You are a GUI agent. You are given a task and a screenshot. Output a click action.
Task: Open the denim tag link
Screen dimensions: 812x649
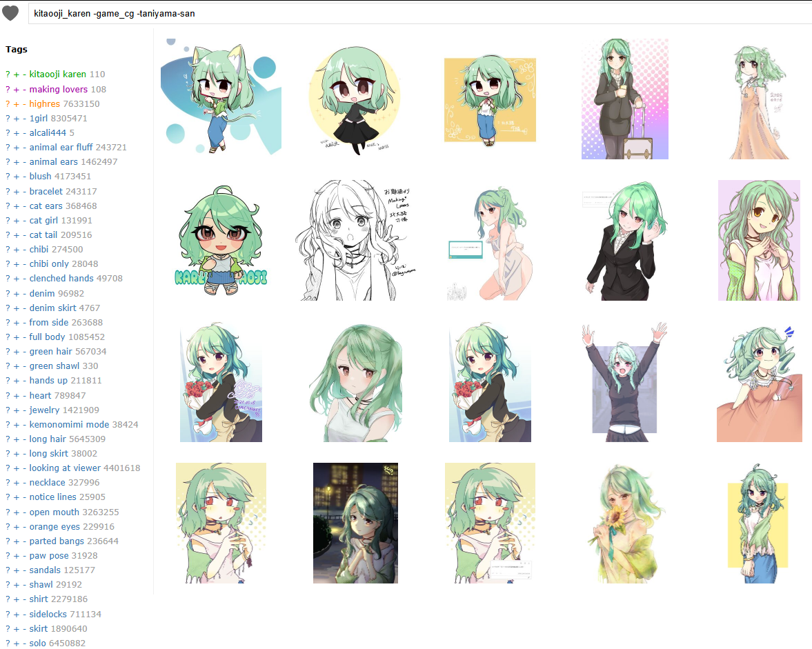pyautogui.click(x=43, y=293)
